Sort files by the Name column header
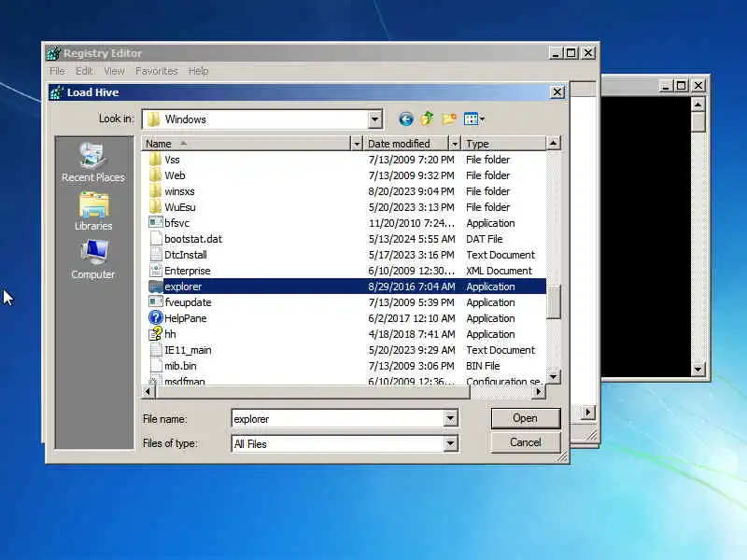 coord(246,144)
